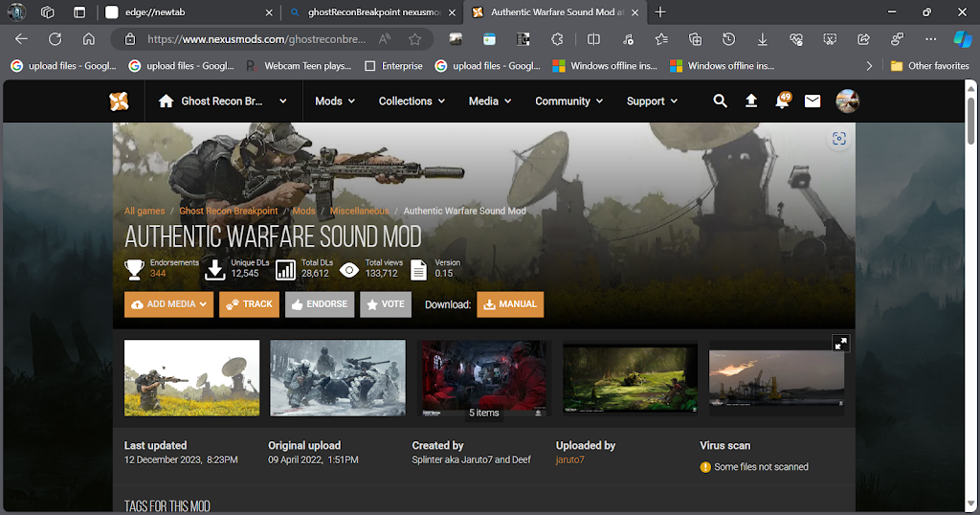The width and height of the screenshot is (980, 515).
Task: Open All games breadcrumb link
Action: tap(145, 212)
